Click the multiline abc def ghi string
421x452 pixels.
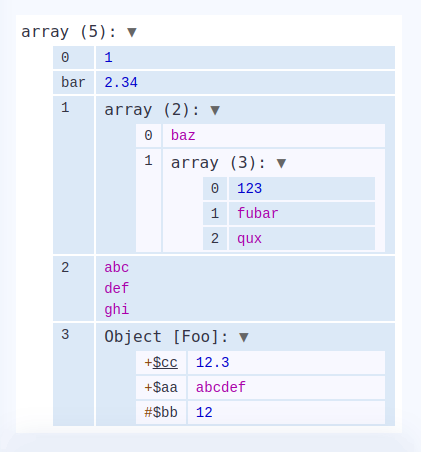117,288
